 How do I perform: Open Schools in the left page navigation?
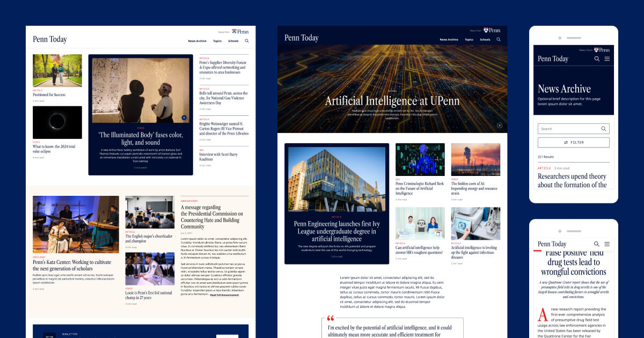[x=233, y=41]
